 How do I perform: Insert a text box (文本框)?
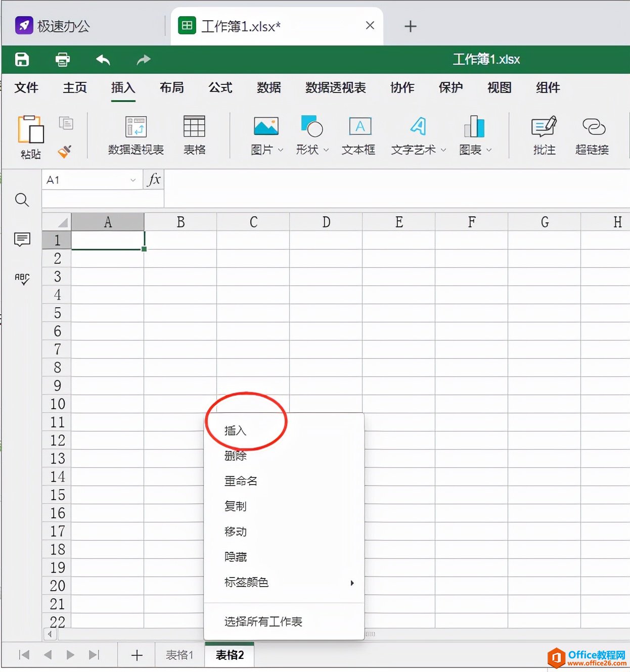coord(358,135)
